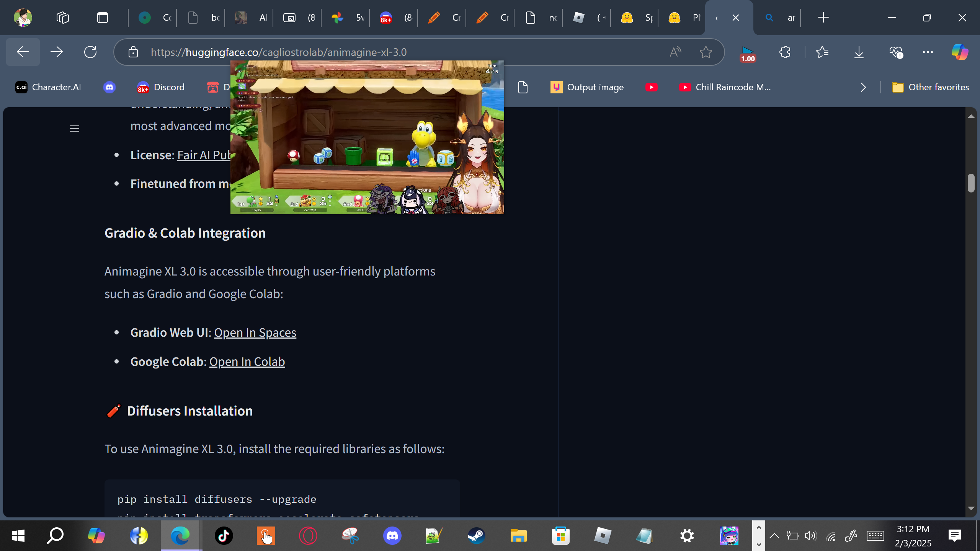Screen dimensions: 980x551
Task: Expand the favorites bar overflow chevron
Action: 863,87
